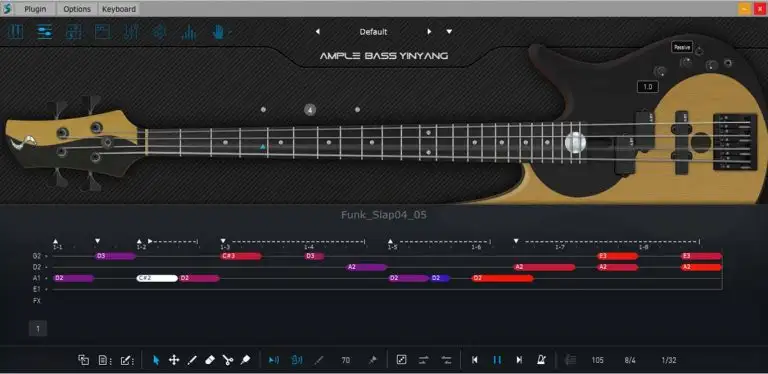768x374 pixels.
Task: Click the dot left of capo 4 marker
Action: click(x=263, y=110)
